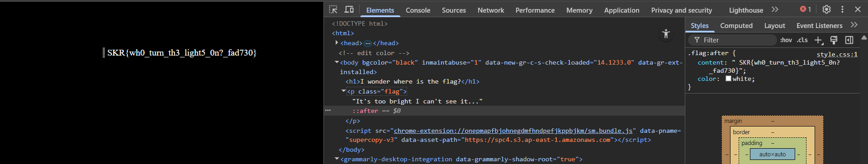Collapse the p class flag node
This screenshot has width=868, height=164.
coord(344,91)
